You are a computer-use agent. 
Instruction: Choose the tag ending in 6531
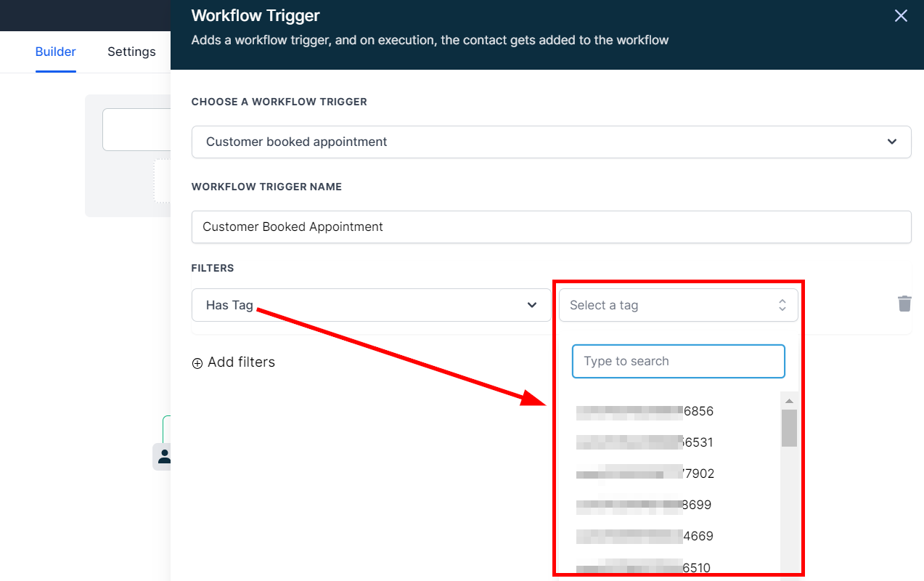645,442
